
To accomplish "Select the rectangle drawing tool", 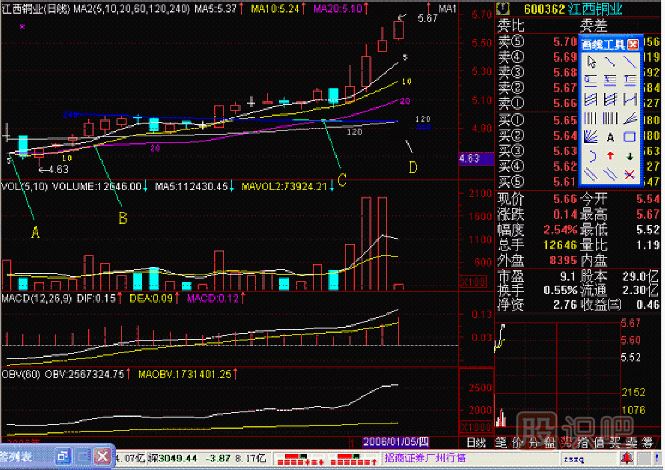I will tap(629, 136).
